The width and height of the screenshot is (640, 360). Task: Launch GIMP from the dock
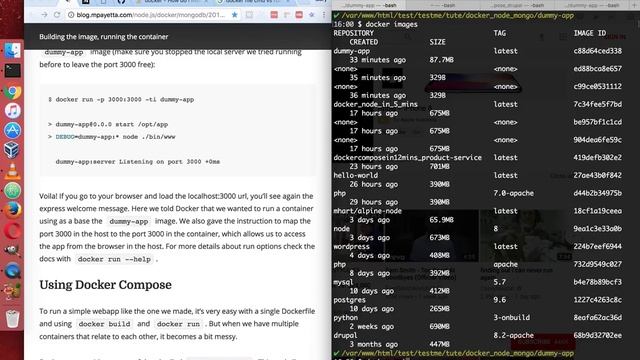tap(12, 250)
